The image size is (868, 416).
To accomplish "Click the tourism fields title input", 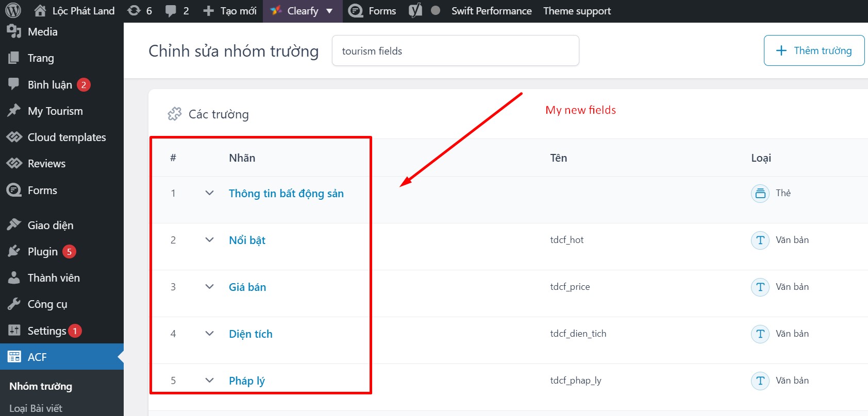I will pyautogui.click(x=456, y=50).
